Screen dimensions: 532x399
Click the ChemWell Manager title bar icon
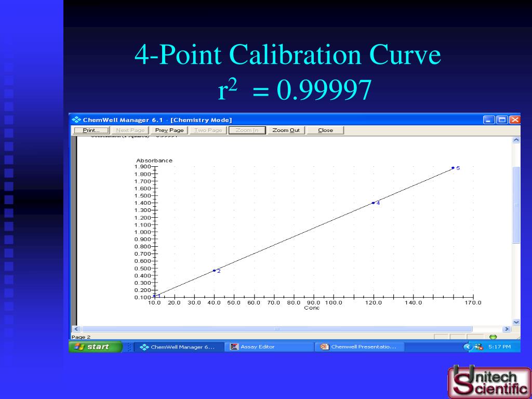(76, 120)
